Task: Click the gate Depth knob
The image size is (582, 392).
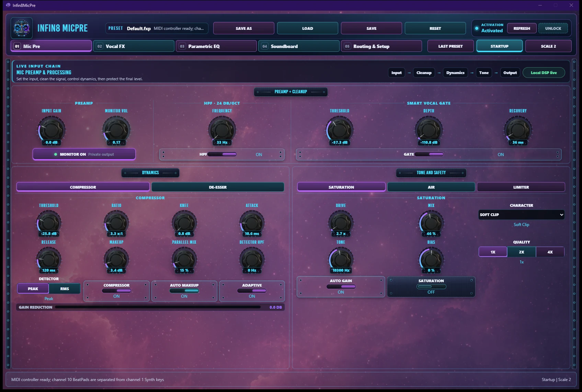Action: [x=429, y=130]
